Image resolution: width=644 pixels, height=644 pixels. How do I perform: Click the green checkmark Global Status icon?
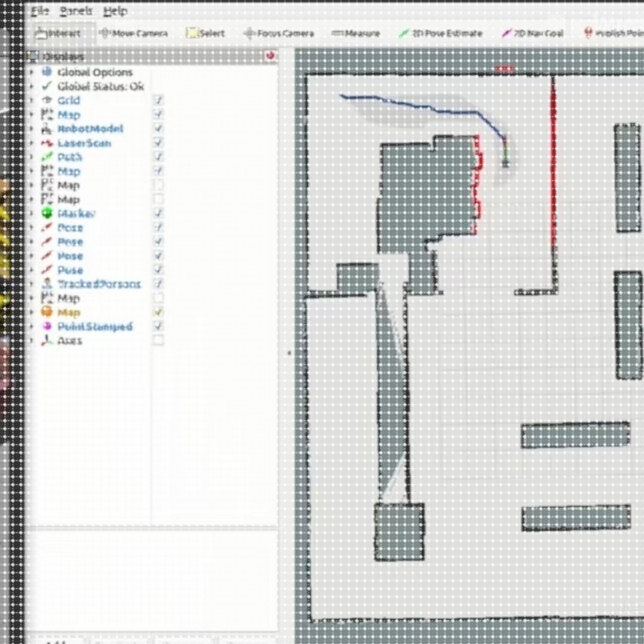click(47, 86)
